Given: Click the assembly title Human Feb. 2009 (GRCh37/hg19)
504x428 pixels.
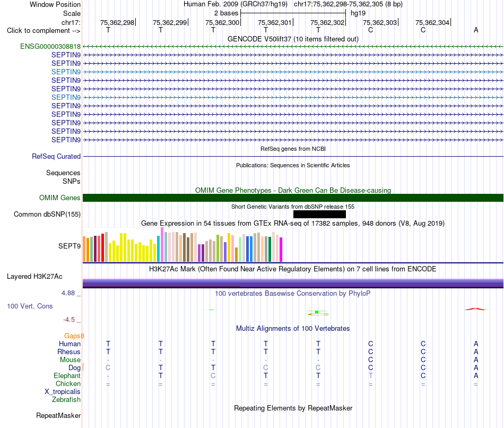Looking at the screenshot, I should (235, 4).
